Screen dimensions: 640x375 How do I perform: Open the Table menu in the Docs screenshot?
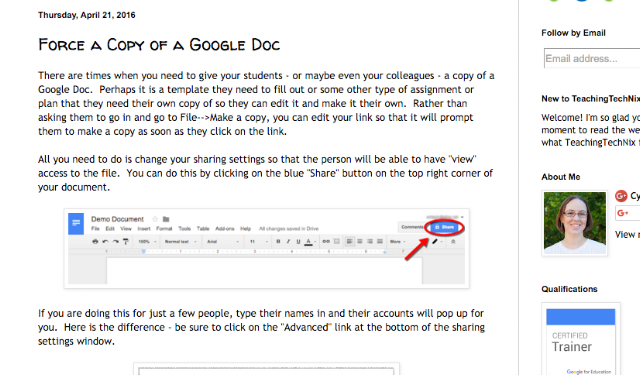pyautogui.click(x=203, y=229)
